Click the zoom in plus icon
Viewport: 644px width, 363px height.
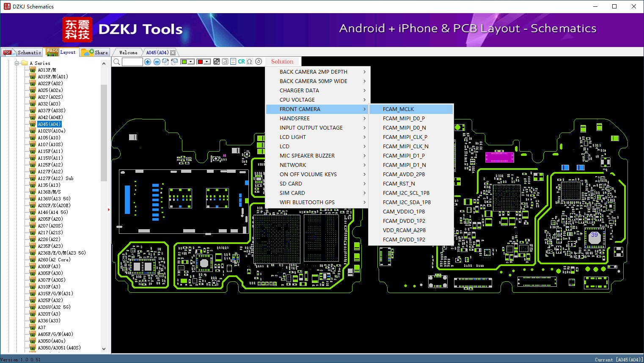148,62
